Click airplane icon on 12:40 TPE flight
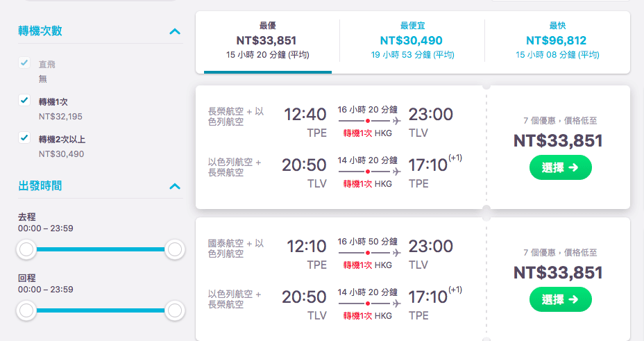This screenshot has width=644, height=341. point(396,122)
